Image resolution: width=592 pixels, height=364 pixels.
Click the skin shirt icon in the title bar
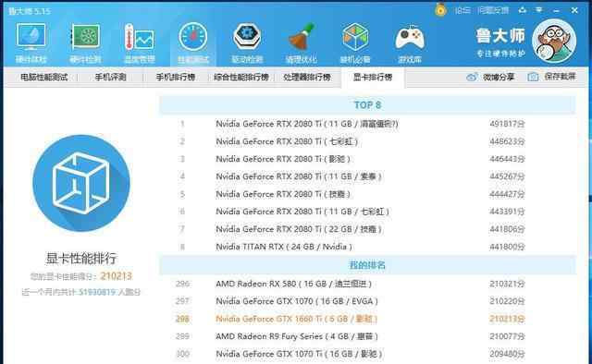click(523, 10)
